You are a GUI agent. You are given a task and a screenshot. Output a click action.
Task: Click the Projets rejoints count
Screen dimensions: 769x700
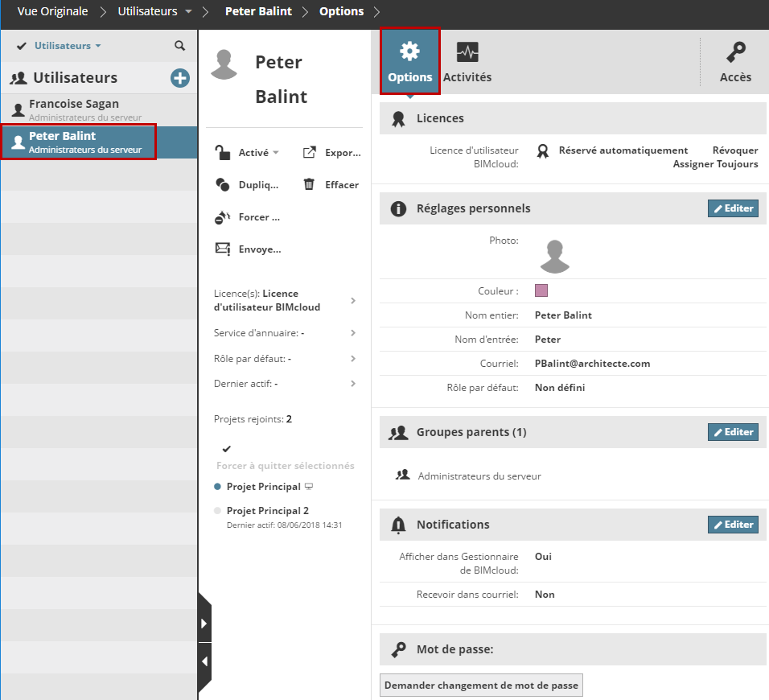point(289,419)
